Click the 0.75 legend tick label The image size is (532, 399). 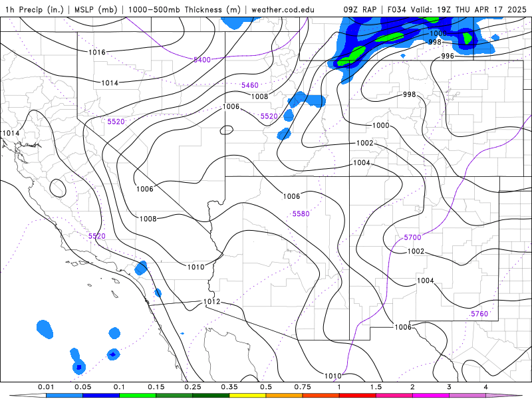coord(303,387)
